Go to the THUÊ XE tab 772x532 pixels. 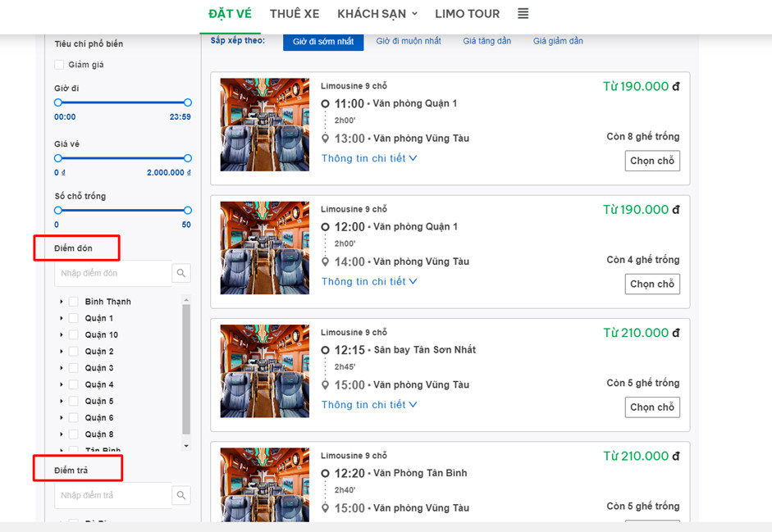coord(295,14)
